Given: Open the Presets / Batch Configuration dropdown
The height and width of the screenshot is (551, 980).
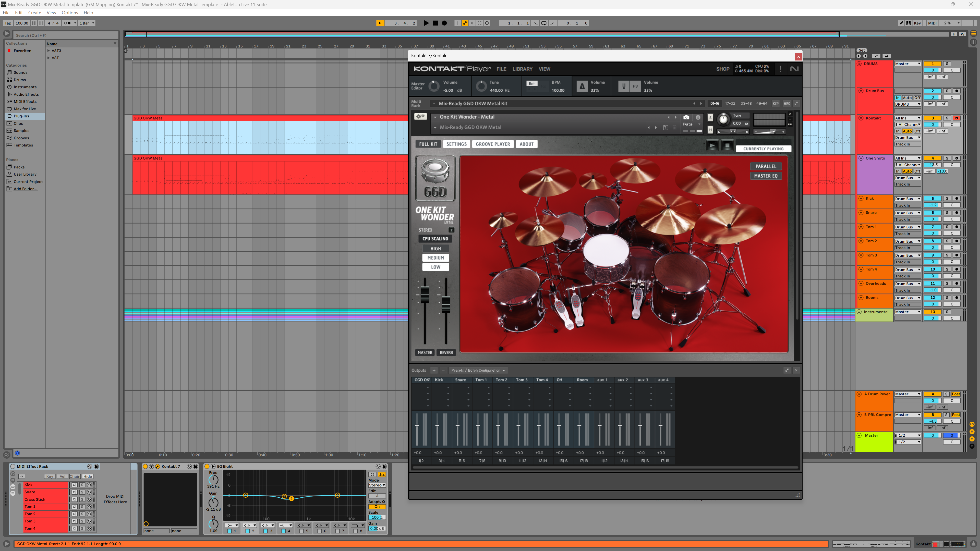Looking at the screenshot, I should [478, 370].
